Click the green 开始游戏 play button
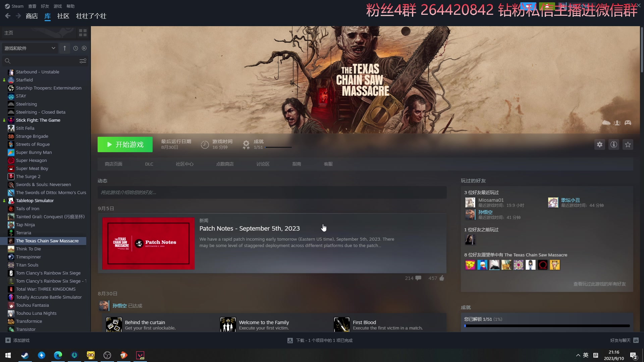The height and width of the screenshot is (362, 644). click(x=125, y=144)
